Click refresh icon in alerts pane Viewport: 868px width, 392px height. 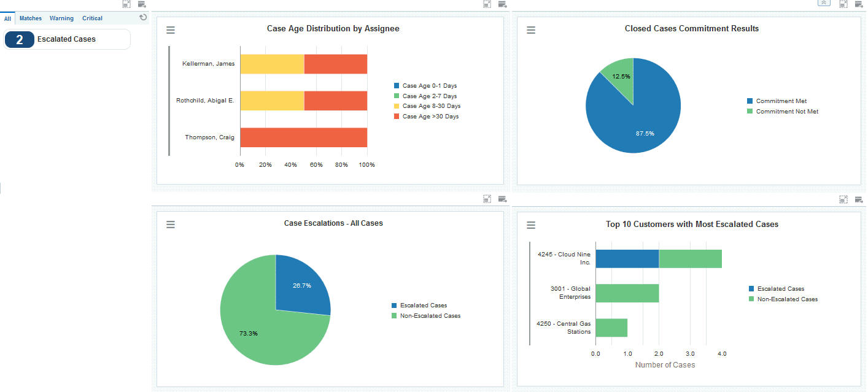(x=143, y=18)
